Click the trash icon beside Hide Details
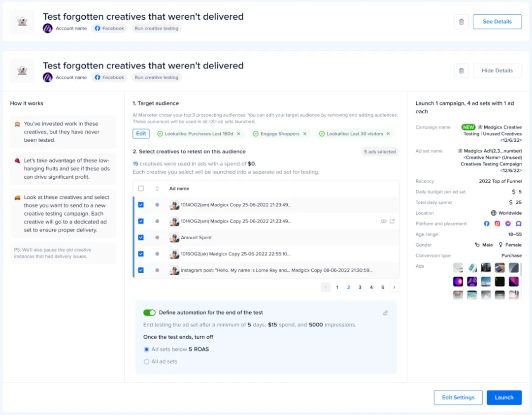Viewport: 532px width, 415px height. pyautogui.click(x=461, y=70)
